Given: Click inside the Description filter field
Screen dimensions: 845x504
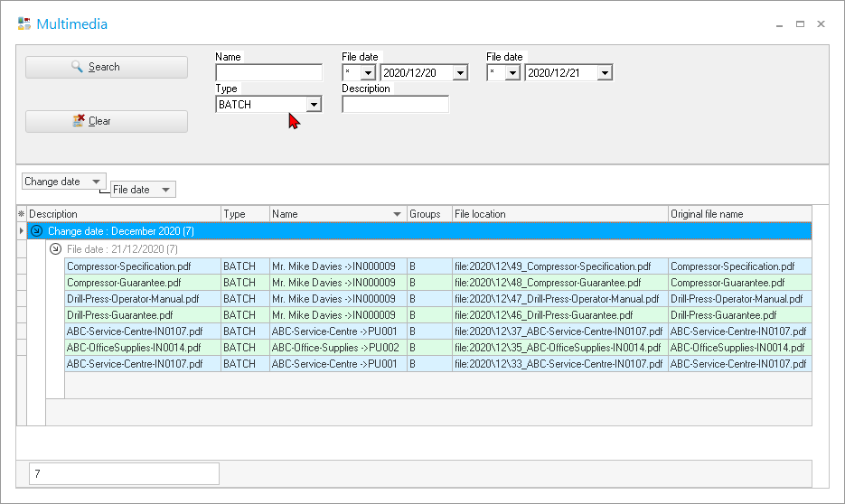Looking at the screenshot, I should click(395, 105).
